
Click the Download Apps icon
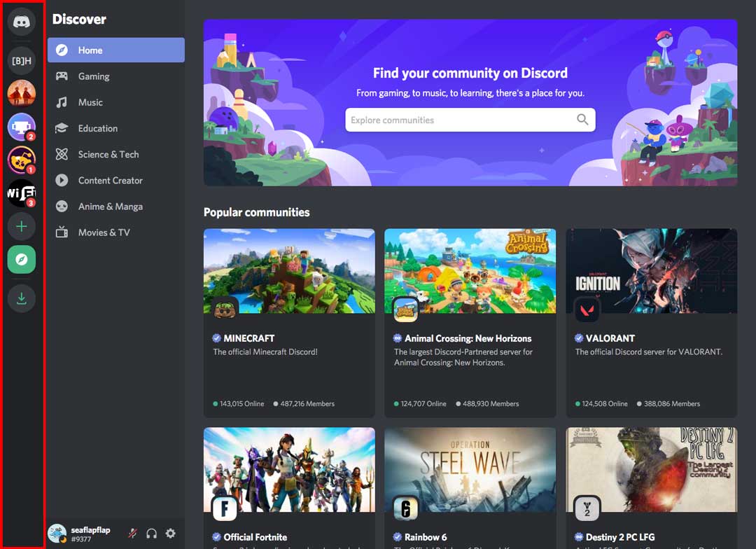pos(22,299)
